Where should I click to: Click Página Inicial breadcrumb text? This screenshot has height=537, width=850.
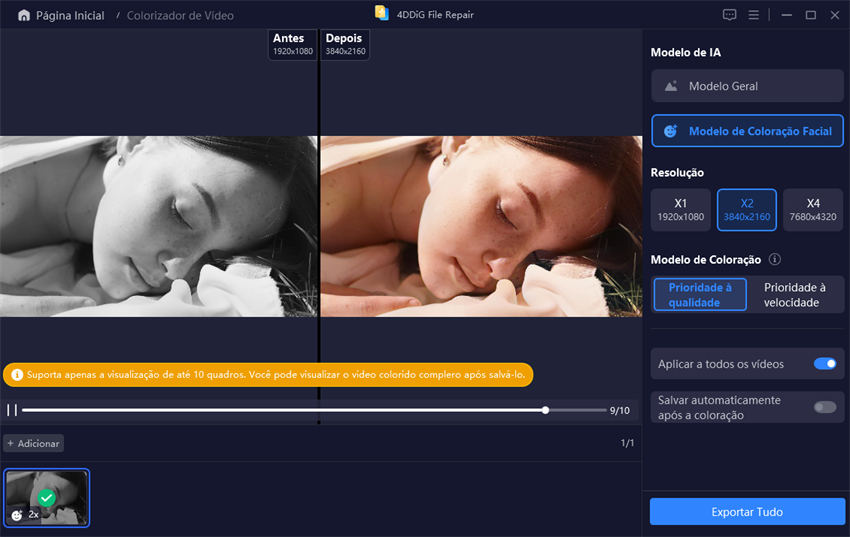point(70,15)
